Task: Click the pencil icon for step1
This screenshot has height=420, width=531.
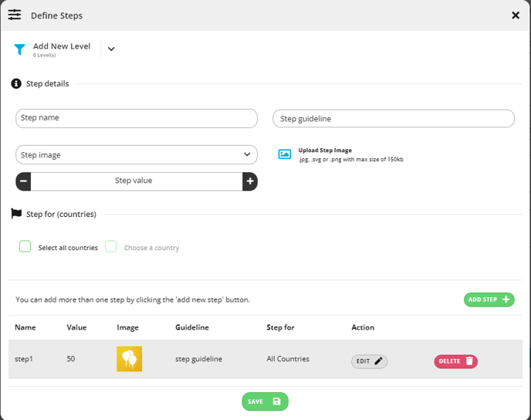Action: (378, 361)
